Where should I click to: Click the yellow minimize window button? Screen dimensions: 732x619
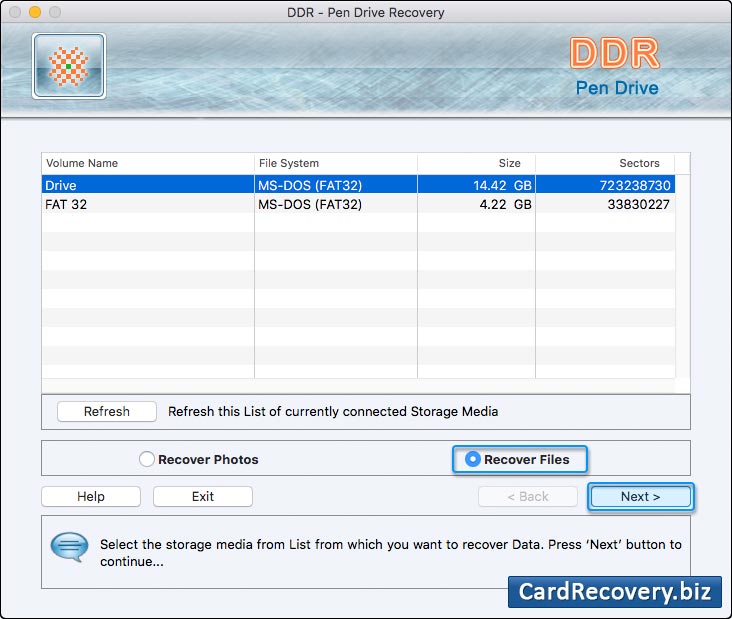[35, 12]
